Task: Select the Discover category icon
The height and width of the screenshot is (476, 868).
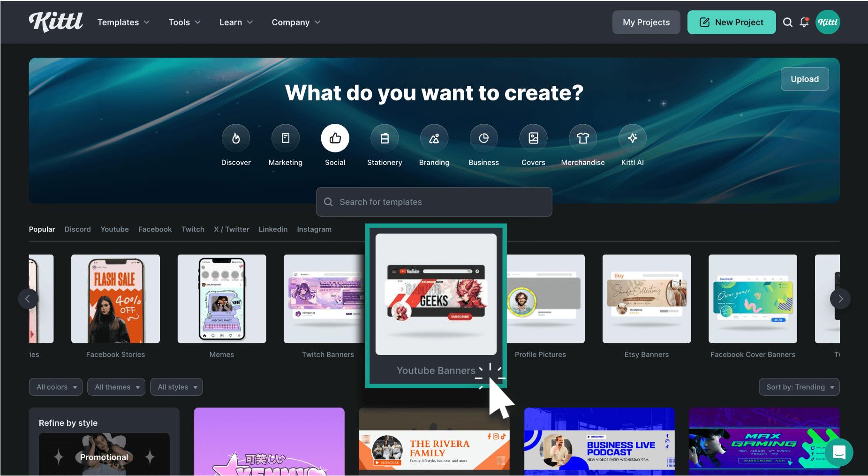Action: (x=236, y=138)
